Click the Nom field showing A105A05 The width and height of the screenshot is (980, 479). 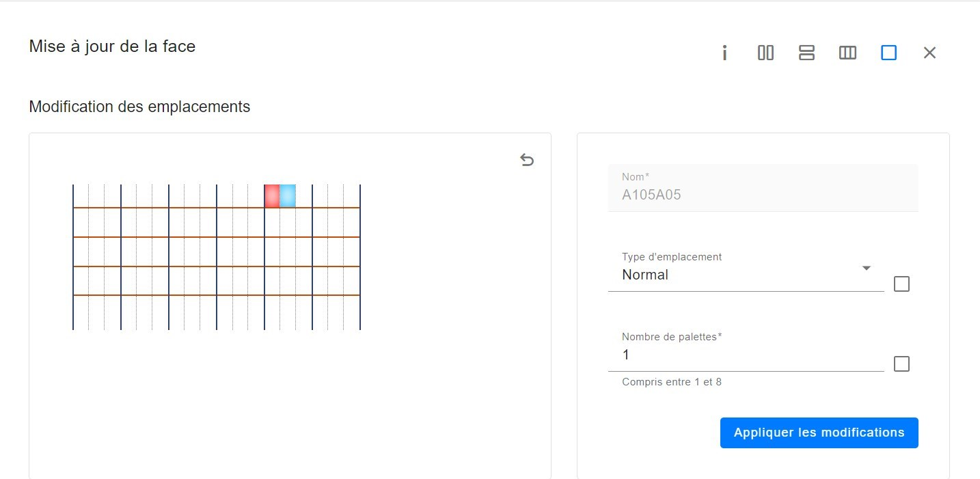click(763, 188)
